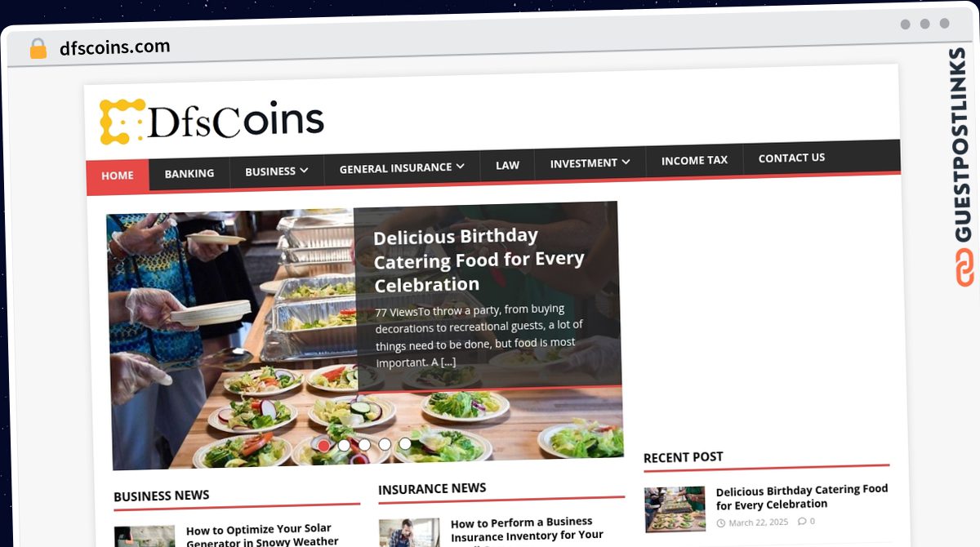980x547 pixels.
Task: Expand the Business menu chevron
Action: click(x=304, y=171)
